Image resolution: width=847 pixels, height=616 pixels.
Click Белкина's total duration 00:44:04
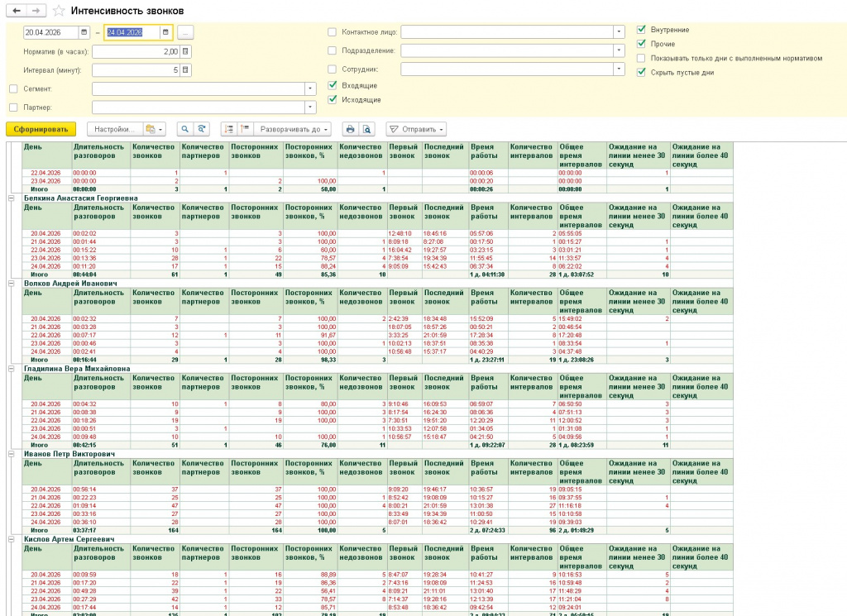click(x=85, y=275)
